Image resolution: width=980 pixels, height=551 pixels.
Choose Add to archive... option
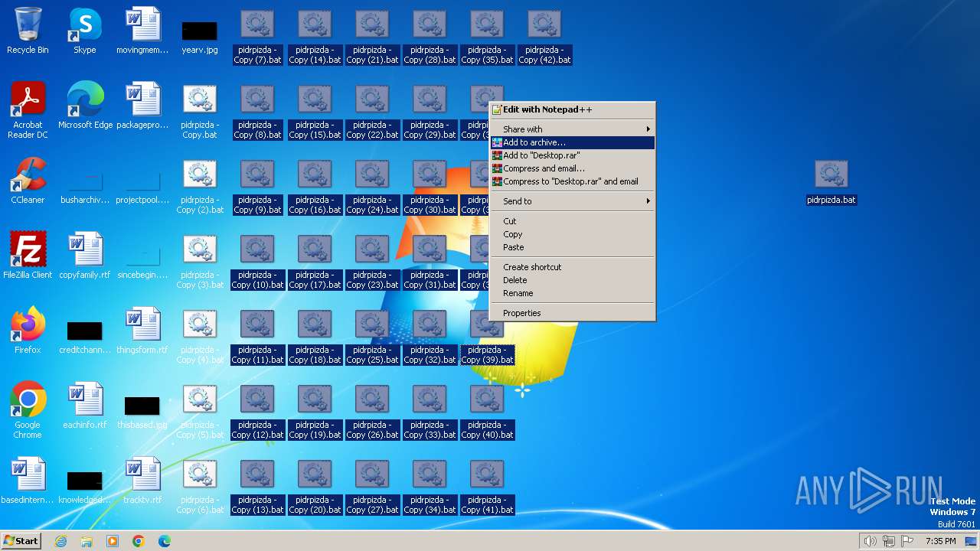tap(573, 142)
